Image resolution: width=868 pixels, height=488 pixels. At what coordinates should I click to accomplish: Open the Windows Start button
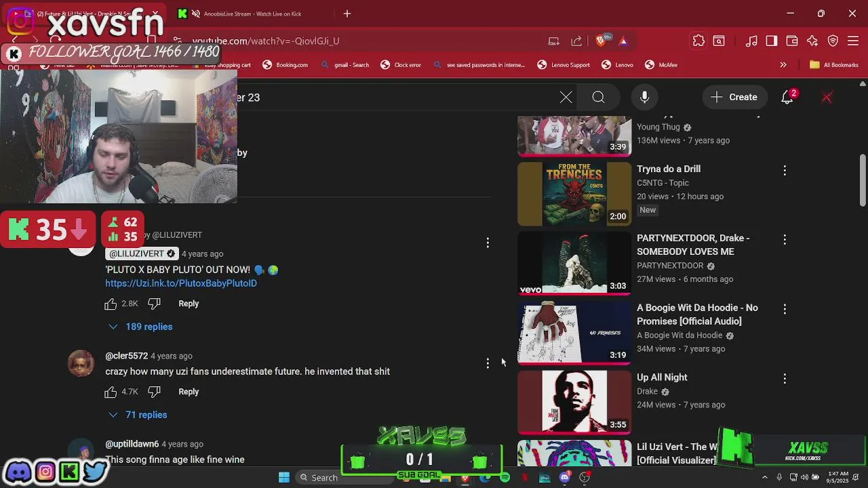[284, 477]
